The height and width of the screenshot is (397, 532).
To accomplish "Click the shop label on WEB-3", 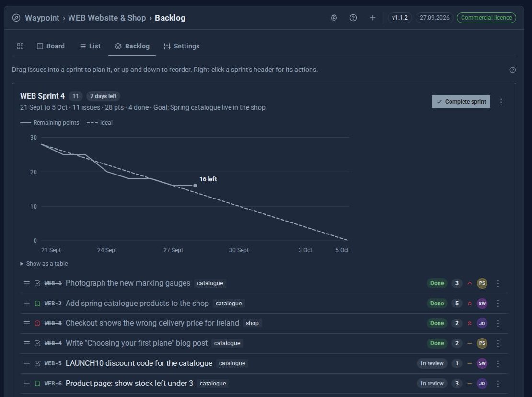I will tap(252, 323).
